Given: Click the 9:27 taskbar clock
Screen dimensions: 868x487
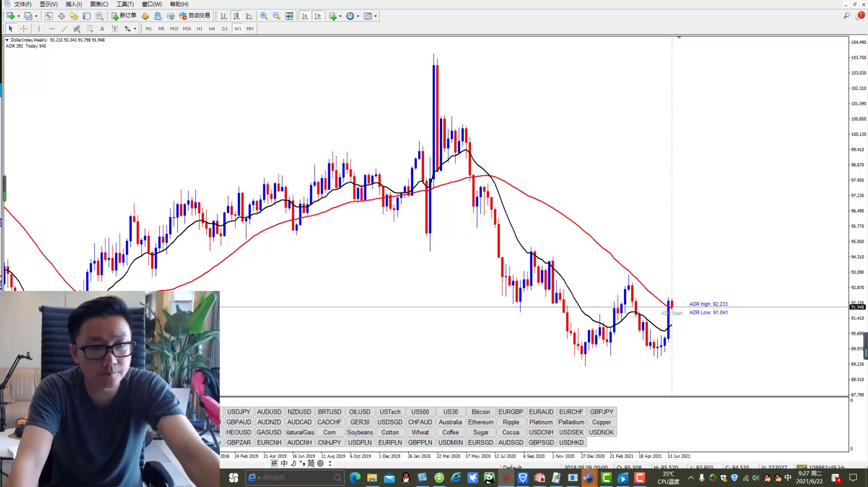Looking at the screenshot, I should point(809,478).
